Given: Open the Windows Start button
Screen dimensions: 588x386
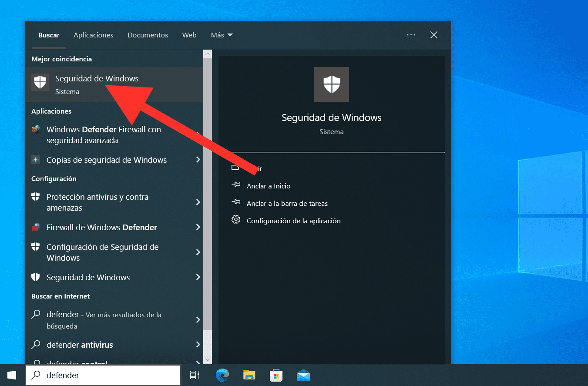Looking at the screenshot, I should pyautogui.click(x=12, y=375).
